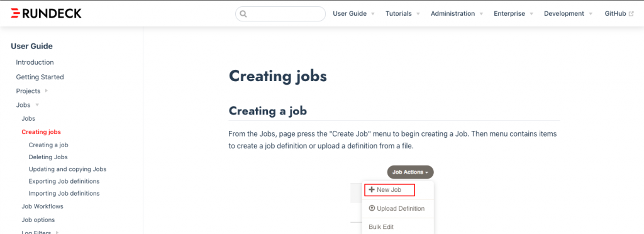
Task: Open the Tutorials nav dropdown
Action: (x=402, y=14)
